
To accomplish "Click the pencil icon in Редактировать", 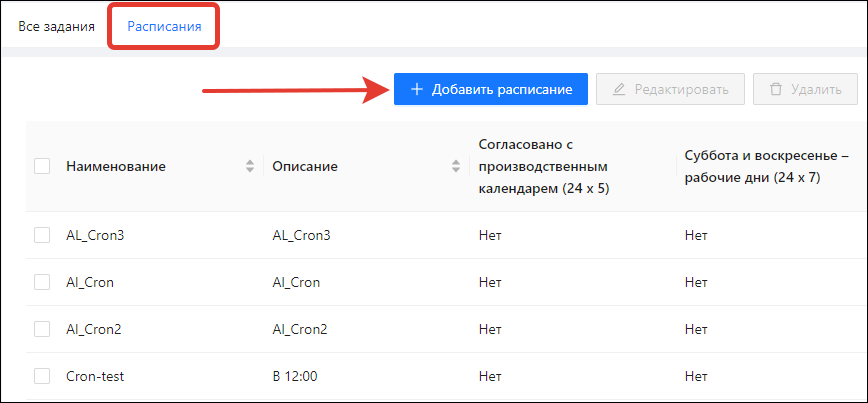I will pos(619,89).
